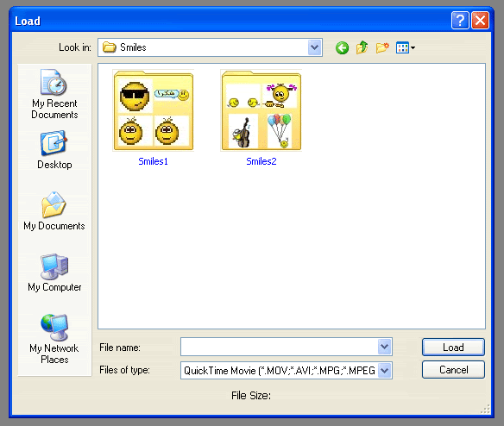Open My Network Places

coord(54,339)
